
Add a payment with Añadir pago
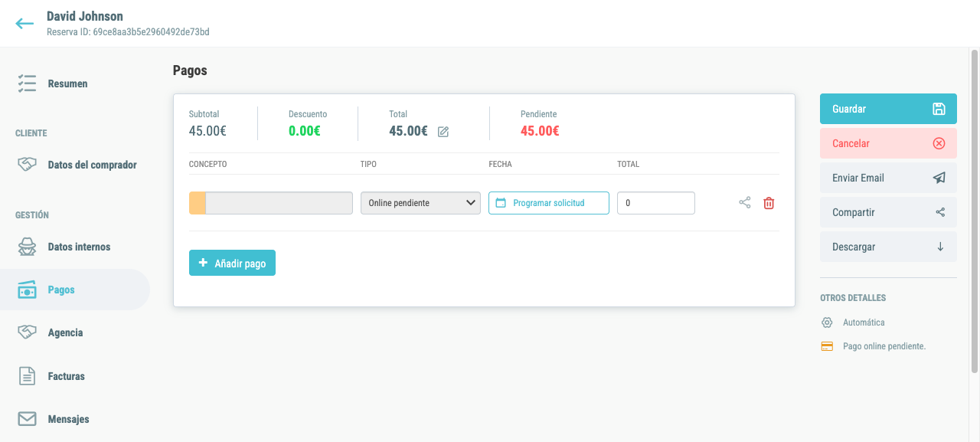pyautogui.click(x=232, y=263)
